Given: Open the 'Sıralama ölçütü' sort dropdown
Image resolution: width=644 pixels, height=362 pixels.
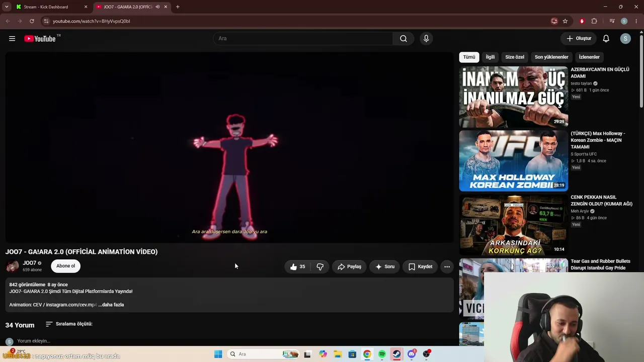Looking at the screenshot, I should (69, 324).
